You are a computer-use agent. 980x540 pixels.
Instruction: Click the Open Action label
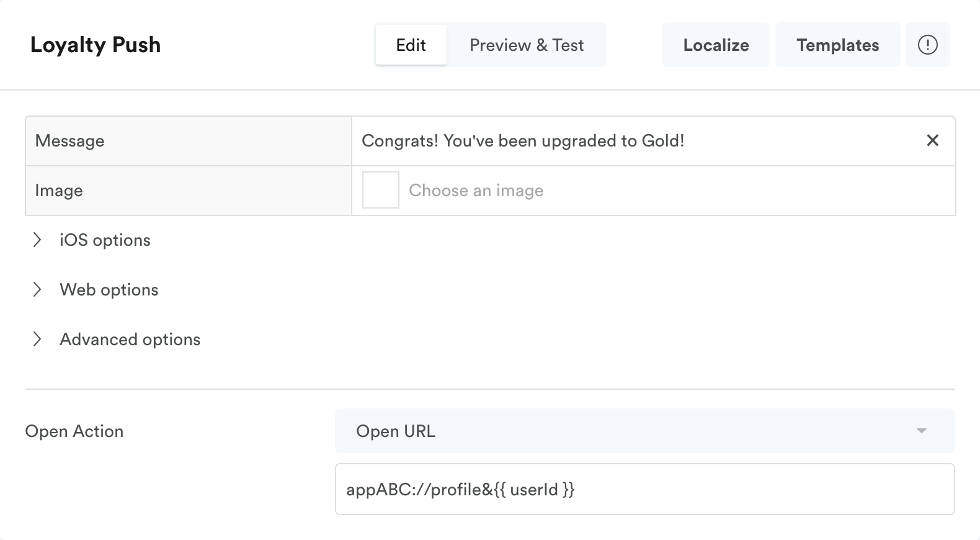[74, 431]
